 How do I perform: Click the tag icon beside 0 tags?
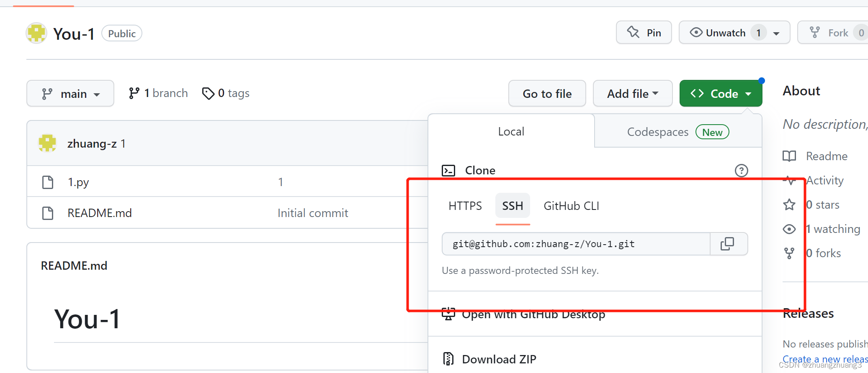pos(208,93)
